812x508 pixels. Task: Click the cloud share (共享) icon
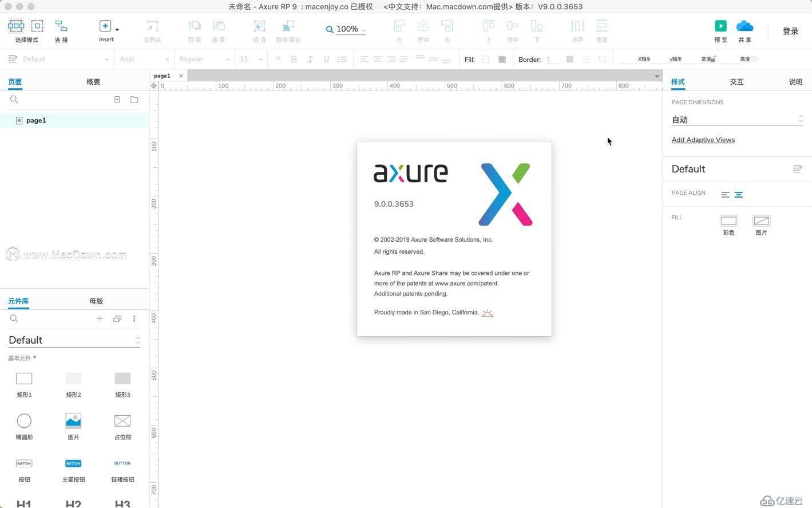(744, 26)
